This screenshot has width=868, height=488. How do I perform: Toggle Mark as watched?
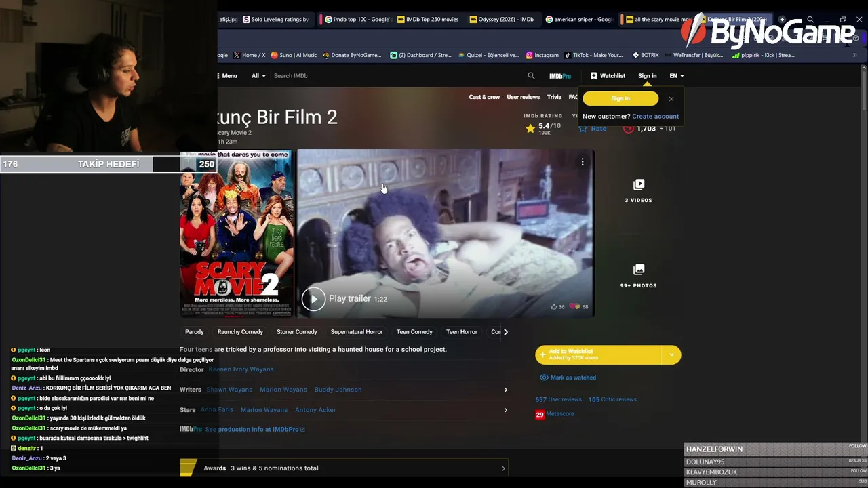click(x=568, y=378)
